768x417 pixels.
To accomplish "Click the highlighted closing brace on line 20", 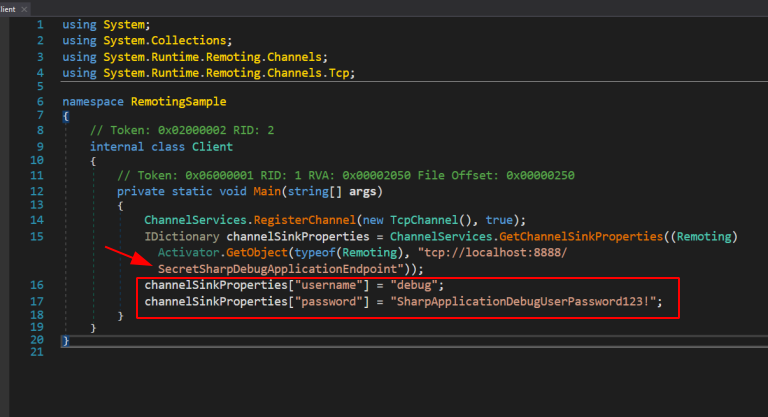I will click(65, 341).
